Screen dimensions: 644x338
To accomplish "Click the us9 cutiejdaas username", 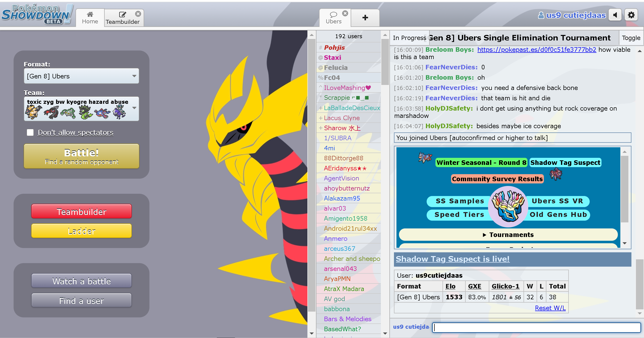I will [x=572, y=15].
